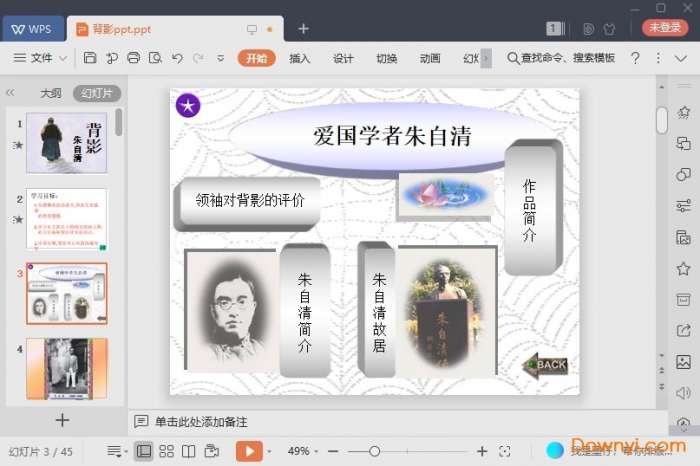Open the right sidebar picture icon

(683, 362)
